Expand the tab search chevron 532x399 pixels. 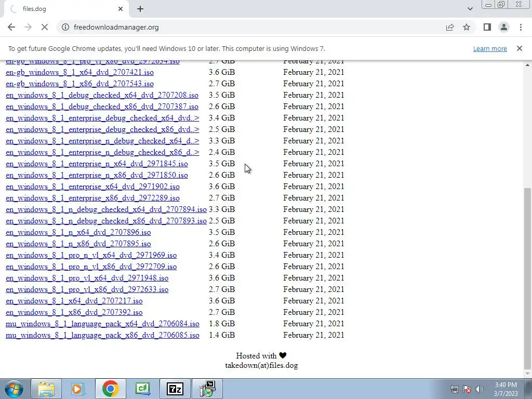point(470,9)
